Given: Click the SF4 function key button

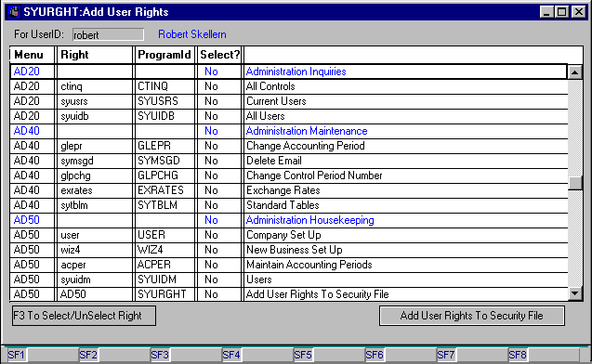Looking at the screenshot, I should [x=231, y=355].
